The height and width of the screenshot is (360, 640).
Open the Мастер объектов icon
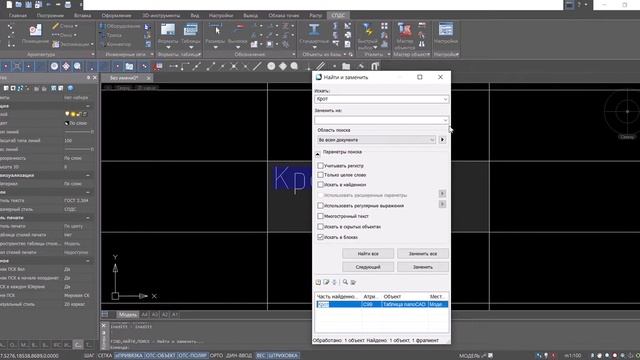(x=405, y=30)
